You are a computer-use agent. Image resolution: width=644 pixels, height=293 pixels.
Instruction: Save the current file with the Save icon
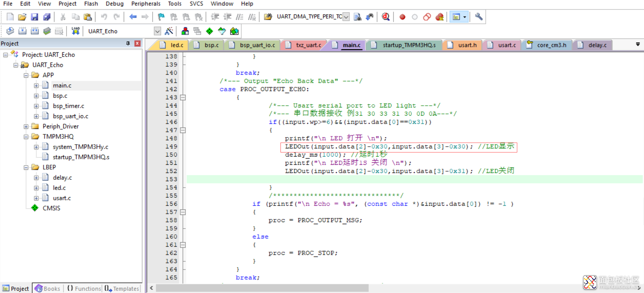point(35,17)
